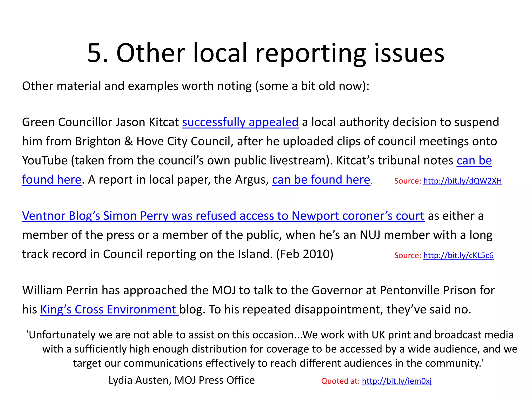
Task: Click the red 'Source:' label beside bit.ly/cKL5c6
Action: pos(407,255)
